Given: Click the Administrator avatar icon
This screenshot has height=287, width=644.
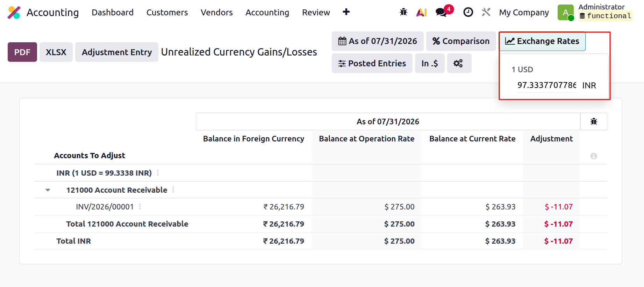Looking at the screenshot, I should (566, 13).
